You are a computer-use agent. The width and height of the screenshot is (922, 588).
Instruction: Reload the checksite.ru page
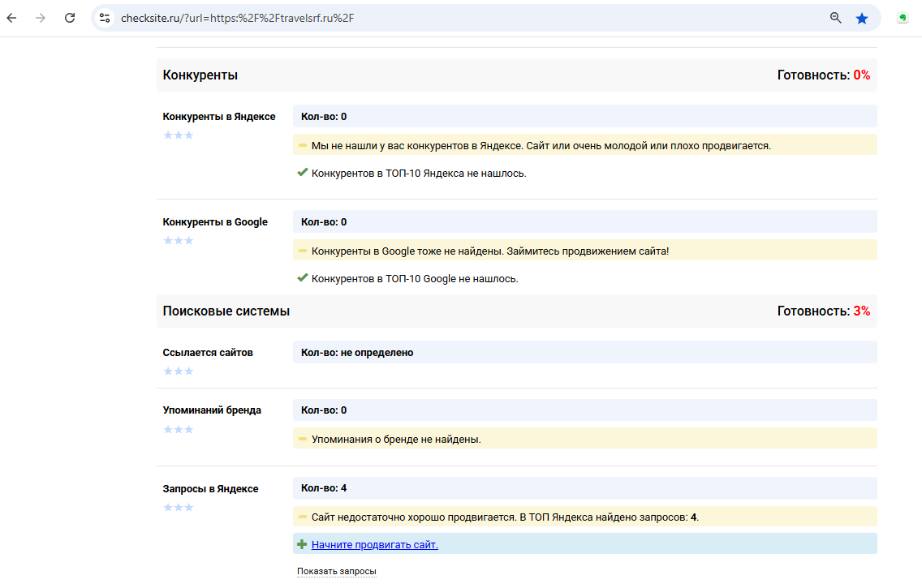69,18
